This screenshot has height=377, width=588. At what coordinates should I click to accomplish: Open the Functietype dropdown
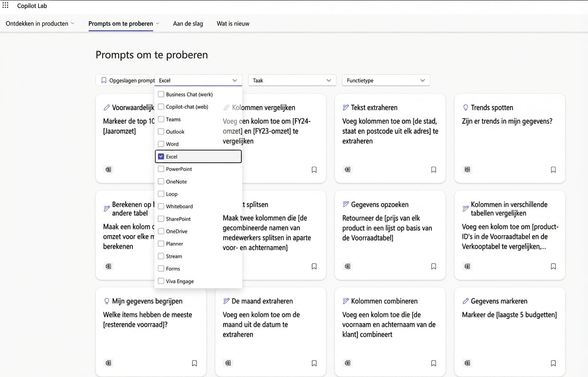pos(385,80)
